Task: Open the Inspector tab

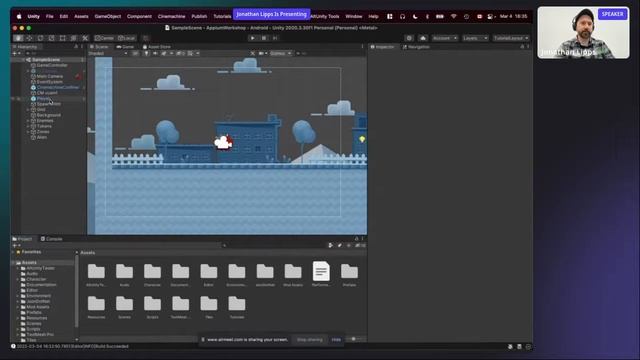Action: (x=382, y=47)
